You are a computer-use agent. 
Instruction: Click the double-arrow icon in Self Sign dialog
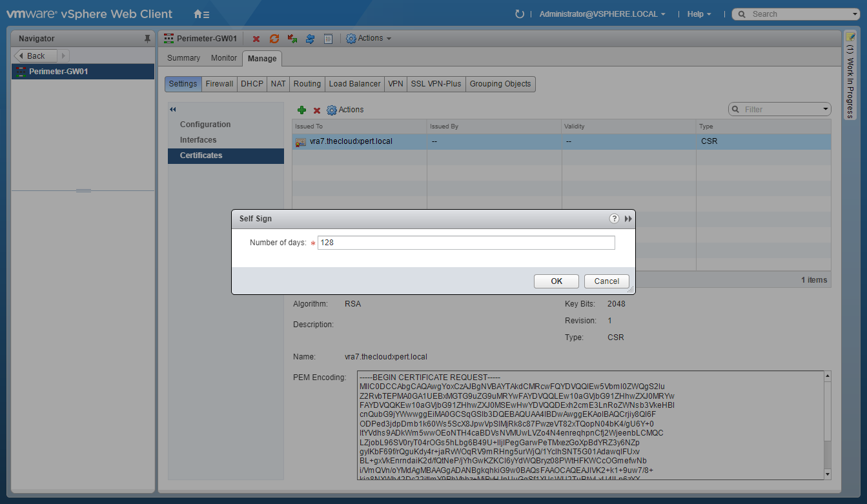(628, 219)
